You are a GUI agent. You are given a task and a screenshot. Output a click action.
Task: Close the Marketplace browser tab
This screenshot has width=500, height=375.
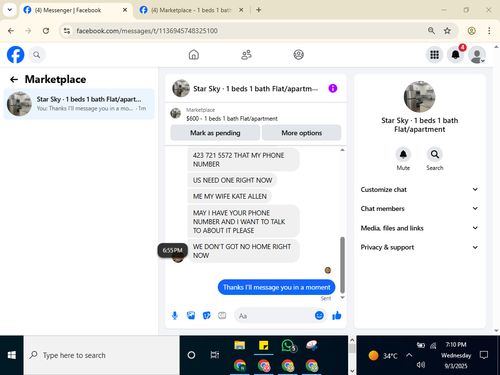point(241,10)
